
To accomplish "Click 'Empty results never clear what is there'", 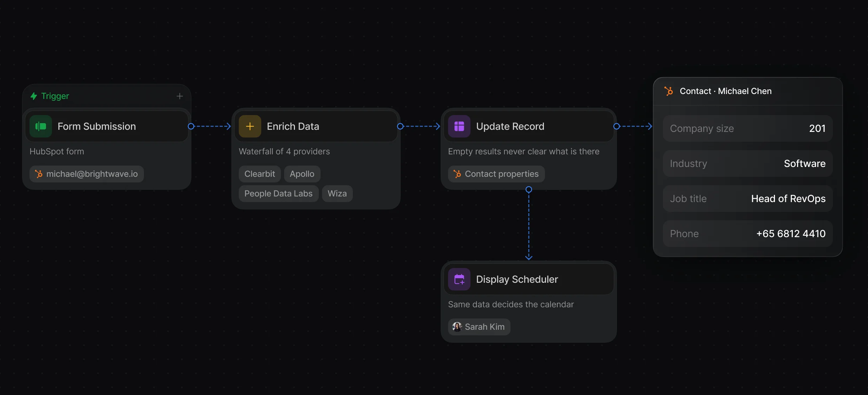I will tap(524, 152).
